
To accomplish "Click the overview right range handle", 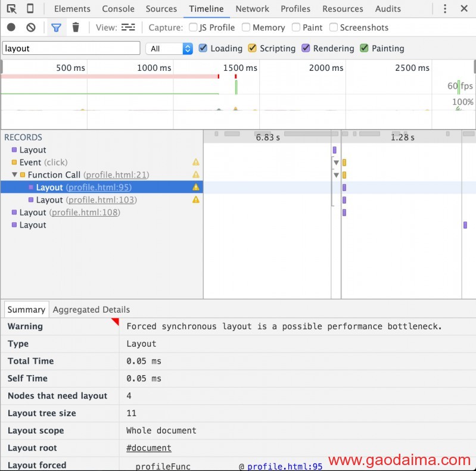I will pyautogui.click(x=474, y=67).
